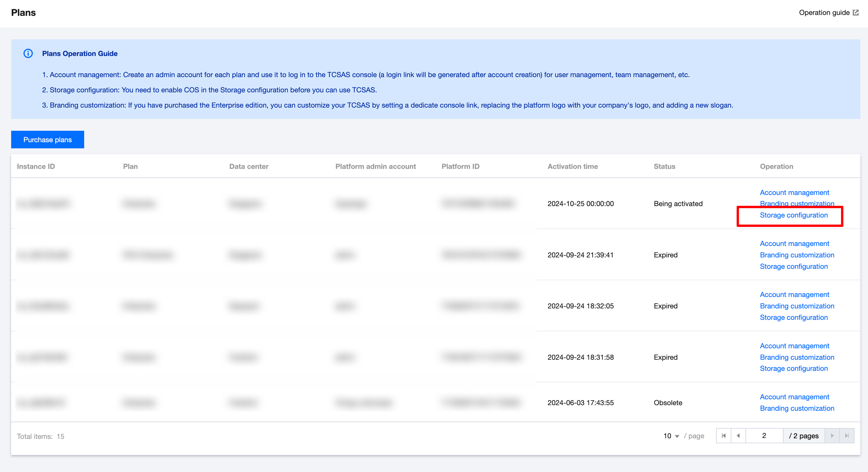Go to previous page arrow icon

click(738, 436)
